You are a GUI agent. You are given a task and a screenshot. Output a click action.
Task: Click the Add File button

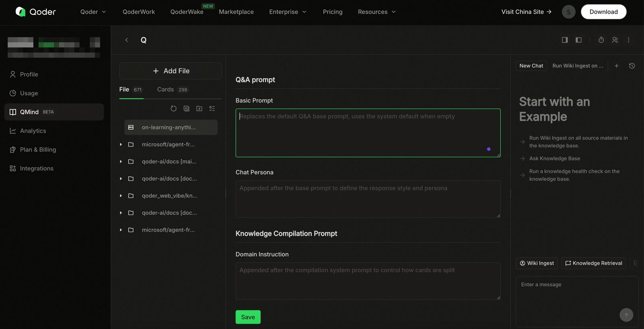pyautogui.click(x=171, y=71)
